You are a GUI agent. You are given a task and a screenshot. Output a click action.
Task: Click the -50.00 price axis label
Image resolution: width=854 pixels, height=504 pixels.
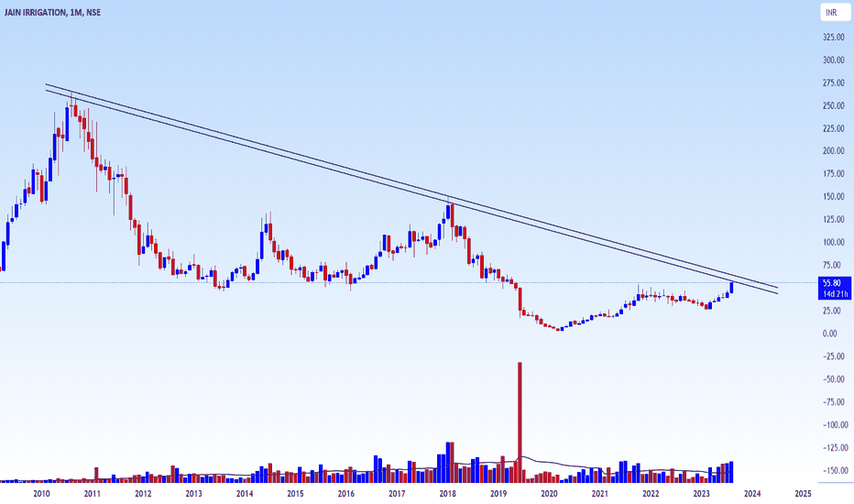835,379
